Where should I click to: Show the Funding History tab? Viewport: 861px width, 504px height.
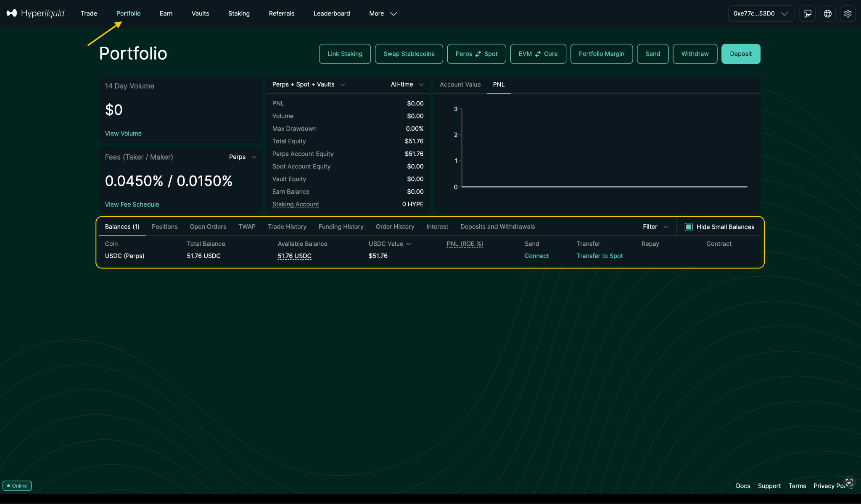[x=341, y=227]
